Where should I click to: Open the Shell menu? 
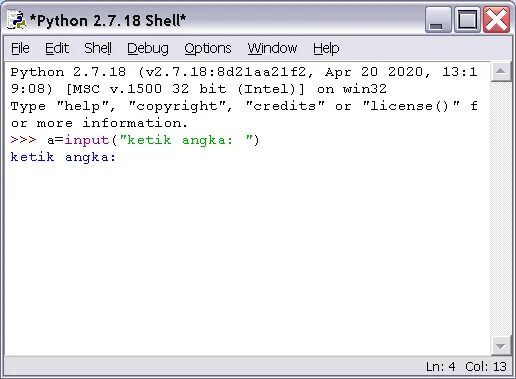pyautogui.click(x=98, y=48)
